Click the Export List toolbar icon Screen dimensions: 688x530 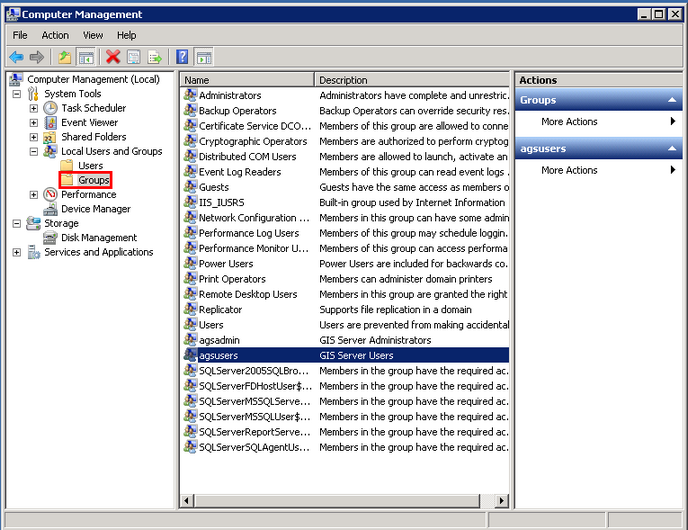154,57
